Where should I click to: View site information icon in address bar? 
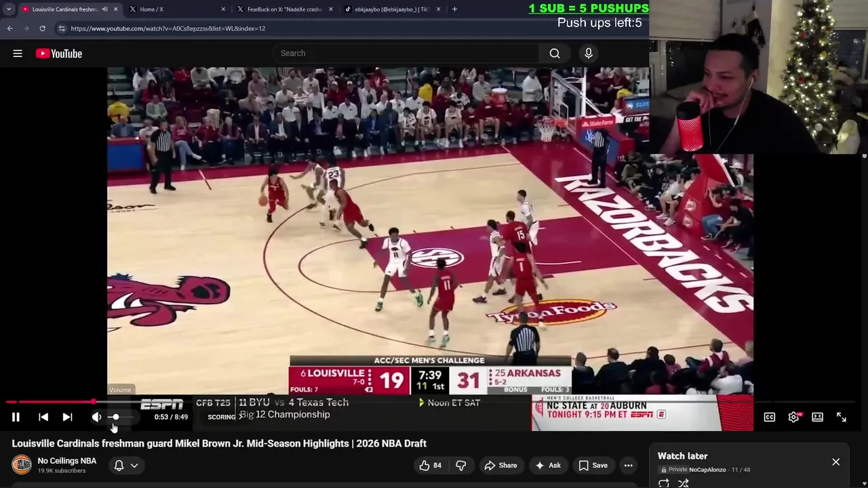click(62, 28)
